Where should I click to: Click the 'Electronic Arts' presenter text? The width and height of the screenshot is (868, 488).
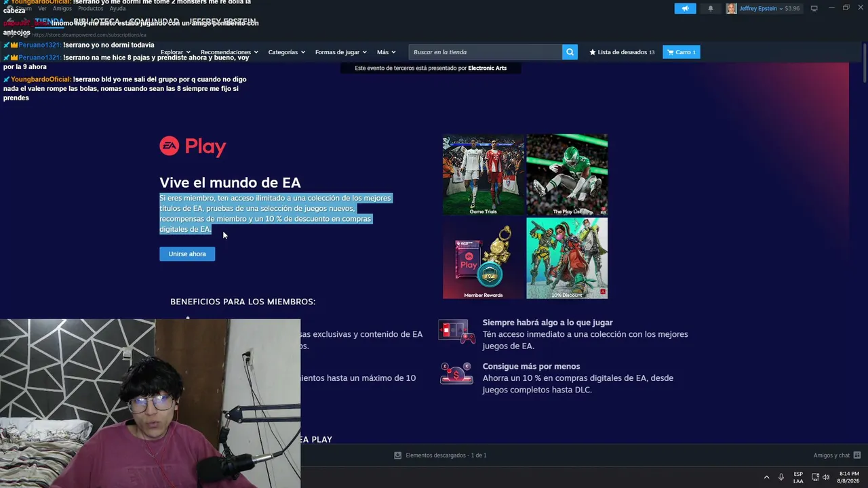point(487,68)
